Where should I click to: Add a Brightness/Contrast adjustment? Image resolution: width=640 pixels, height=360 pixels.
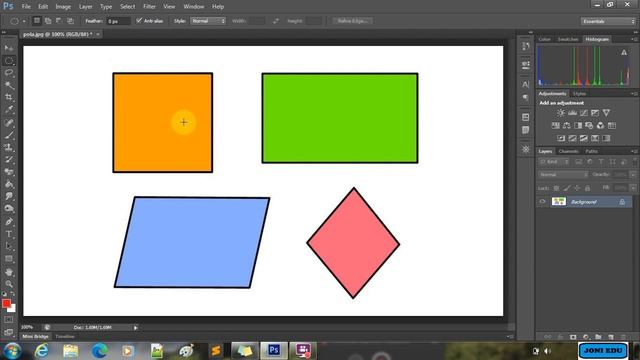coord(561,113)
